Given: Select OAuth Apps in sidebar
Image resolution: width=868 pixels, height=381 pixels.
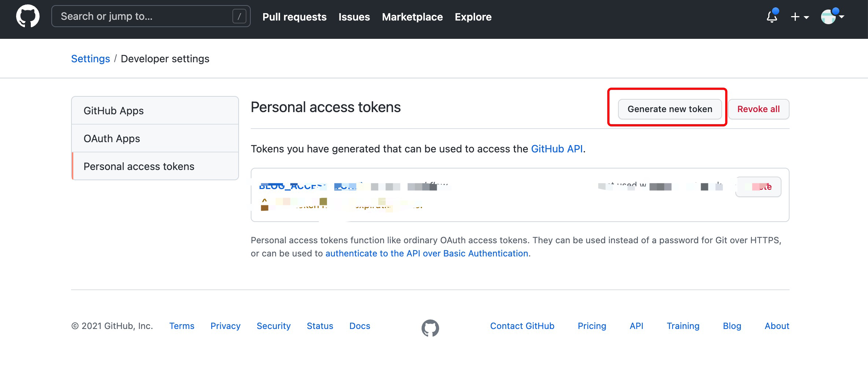Looking at the screenshot, I should (155, 138).
